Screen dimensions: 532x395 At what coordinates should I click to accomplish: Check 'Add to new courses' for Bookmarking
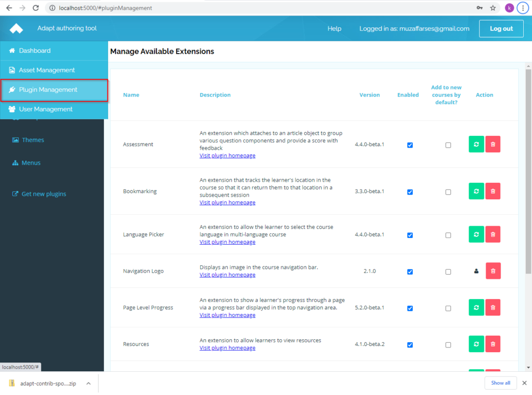coord(448,192)
